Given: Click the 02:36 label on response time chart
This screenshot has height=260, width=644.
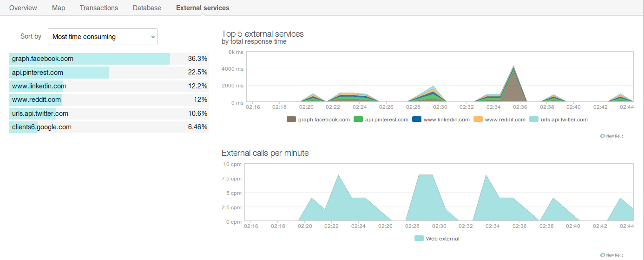Looking at the screenshot, I should (x=520, y=107).
